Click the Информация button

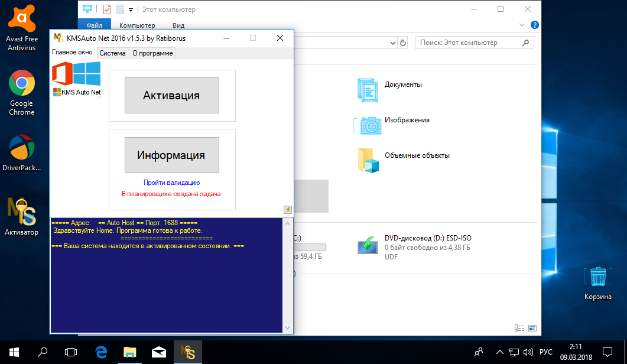tap(172, 155)
